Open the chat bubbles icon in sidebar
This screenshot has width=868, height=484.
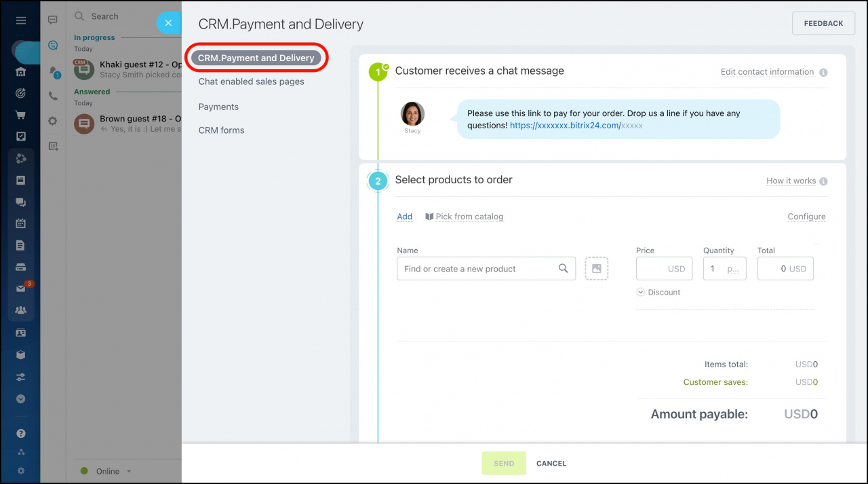(x=21, y=202)
